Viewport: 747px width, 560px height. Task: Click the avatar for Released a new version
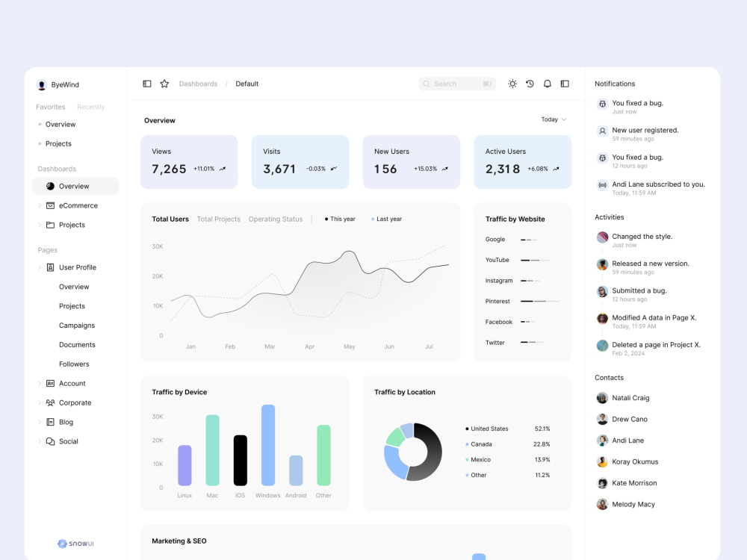click(x=602, y=264)
